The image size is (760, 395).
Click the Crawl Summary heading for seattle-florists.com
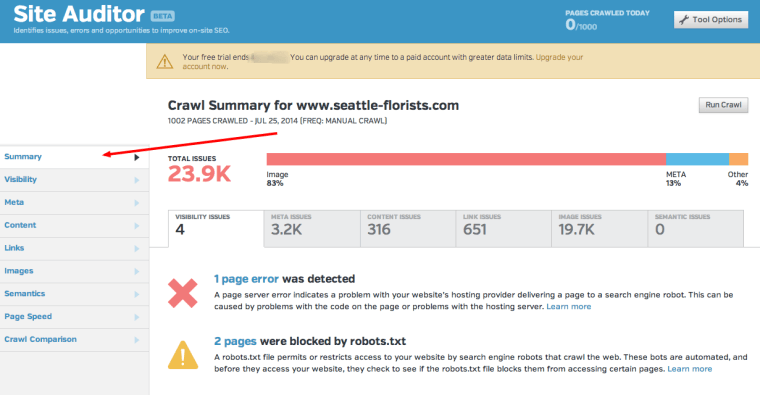(x=313, y=106)
